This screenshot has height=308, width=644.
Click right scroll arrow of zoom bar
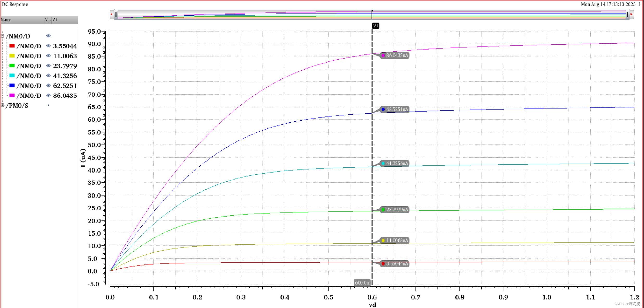coord(632,14)
